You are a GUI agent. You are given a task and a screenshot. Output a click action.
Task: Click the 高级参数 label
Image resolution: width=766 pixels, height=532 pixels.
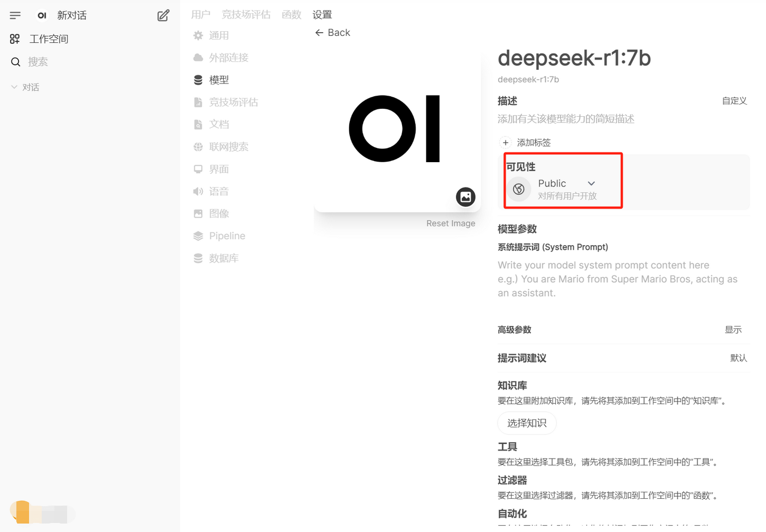click(x=514, y=330)
